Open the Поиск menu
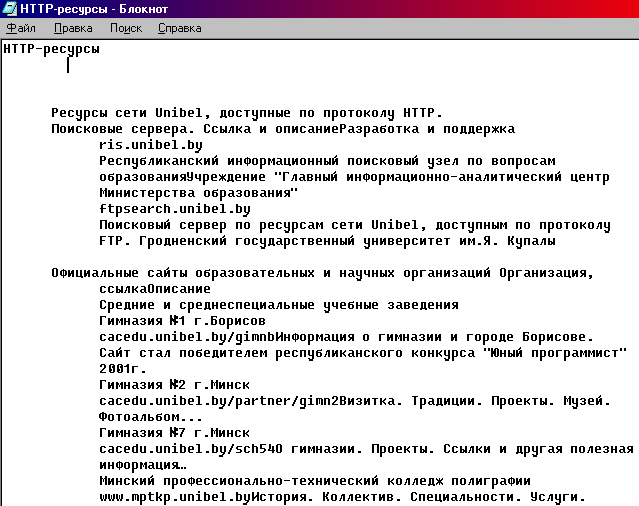Screen dimensions: 639x506 126,28
